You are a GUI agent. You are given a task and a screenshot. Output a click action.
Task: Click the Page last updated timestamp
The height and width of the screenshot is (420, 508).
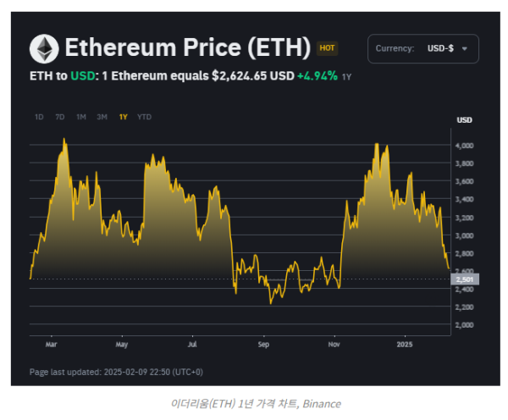(x=116, y=372)
